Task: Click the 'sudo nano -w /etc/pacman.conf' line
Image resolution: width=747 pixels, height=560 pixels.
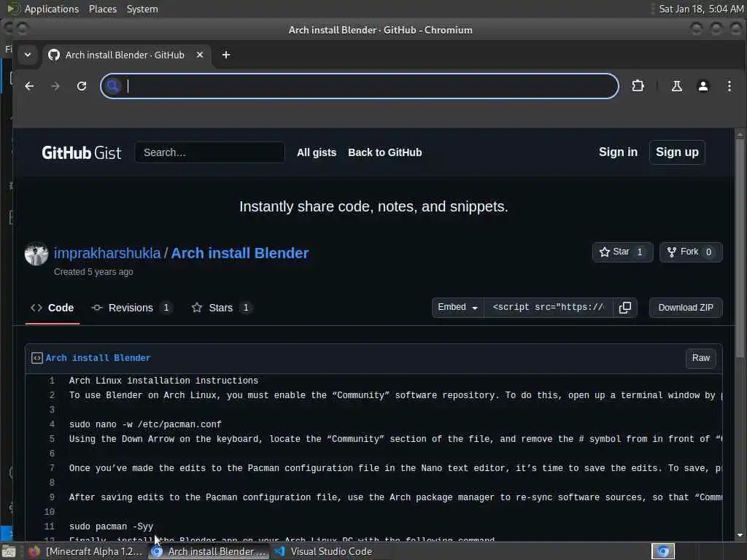Action: [145, 424]
